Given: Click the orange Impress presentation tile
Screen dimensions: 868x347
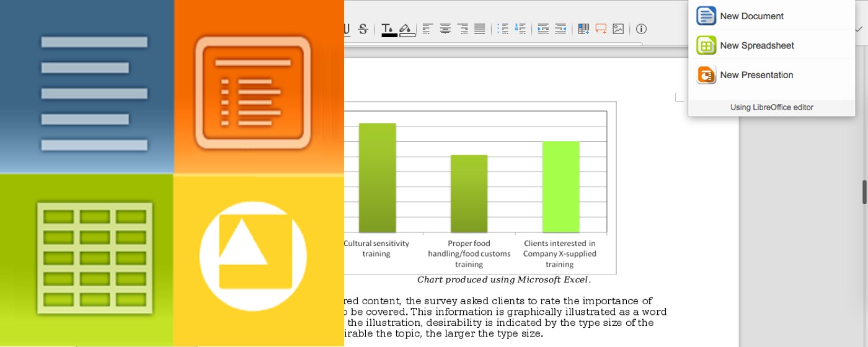Looking at the screenshot, I should click(x=259, y=87).
